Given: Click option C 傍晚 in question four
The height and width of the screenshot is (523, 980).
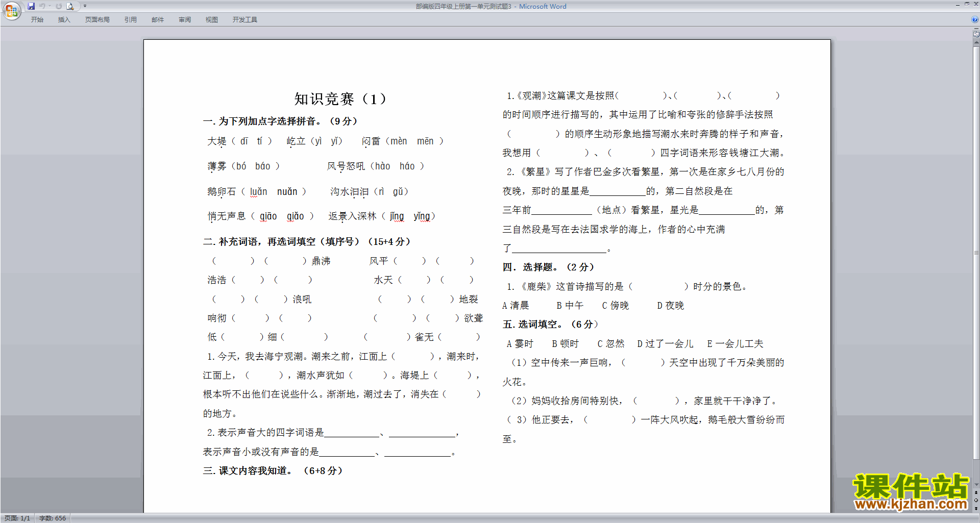Looking at the screenshot, I should (x=616, y=305).
